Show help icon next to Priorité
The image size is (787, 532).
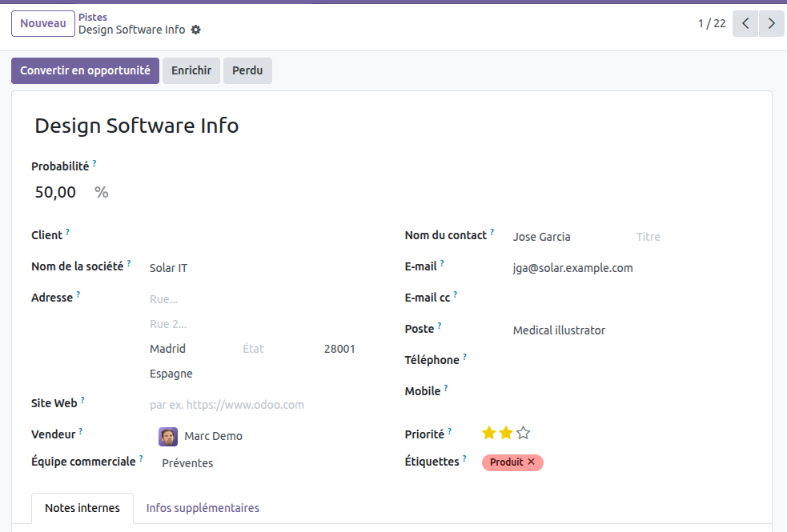tap(450, 431)
